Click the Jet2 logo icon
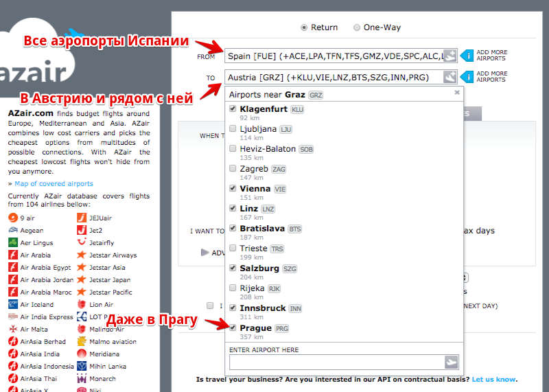The image size is (549, 392). pos(82,230)
